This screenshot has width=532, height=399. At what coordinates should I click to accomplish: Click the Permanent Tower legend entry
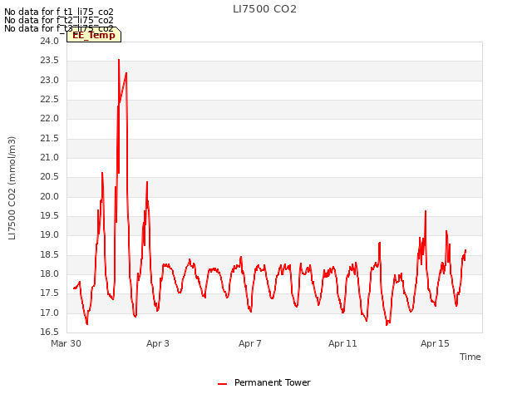(264, 382)
